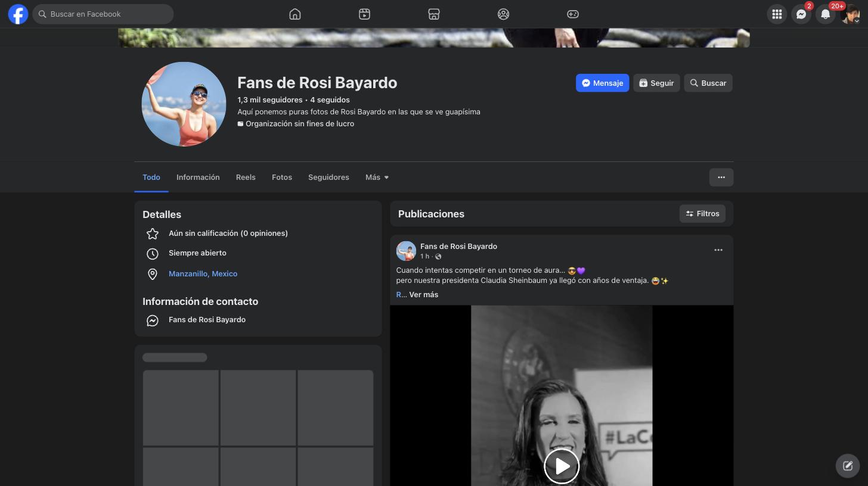Click the Manzanillo, Mexico location link

coord(203,274)
